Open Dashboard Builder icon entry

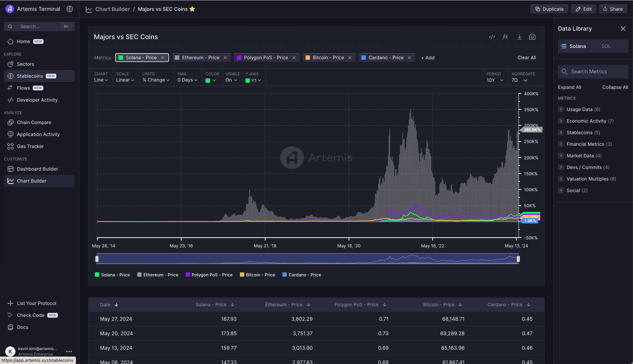(11, 169)
